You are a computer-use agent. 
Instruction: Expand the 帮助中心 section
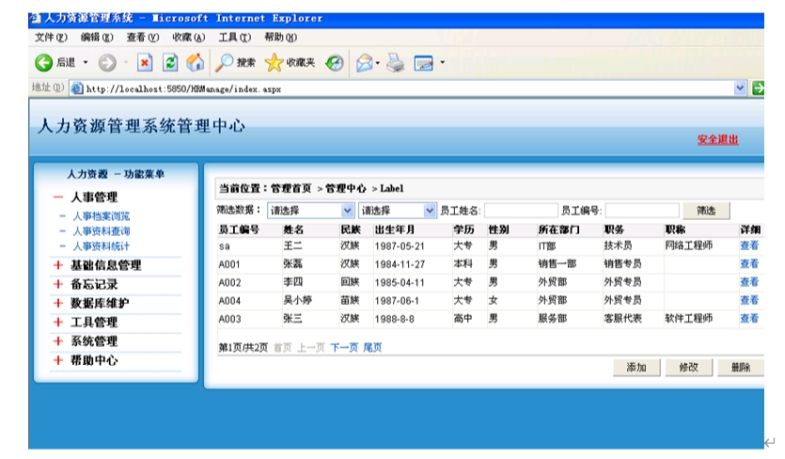pos(58,360)
